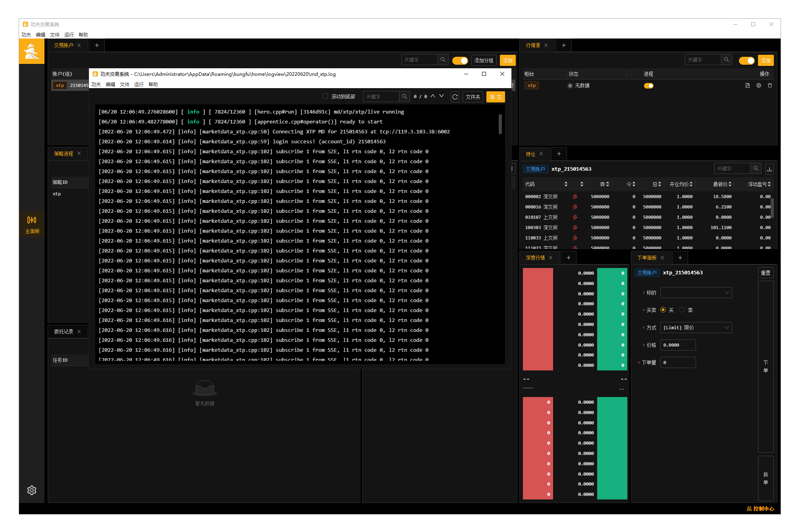
Task: Toggle the xtp market source process switch
Action: pos(649,86)
